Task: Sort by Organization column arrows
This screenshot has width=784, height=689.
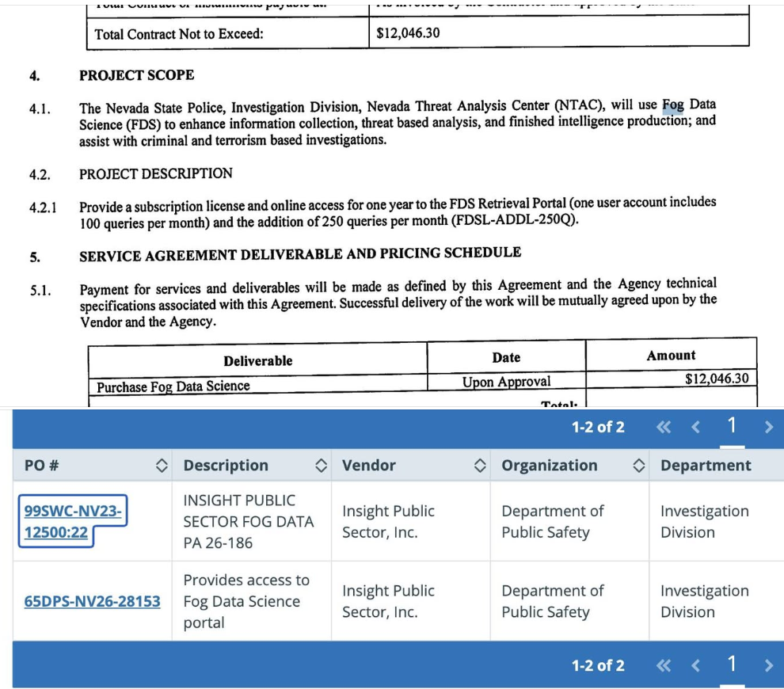Action: point(639,466)
